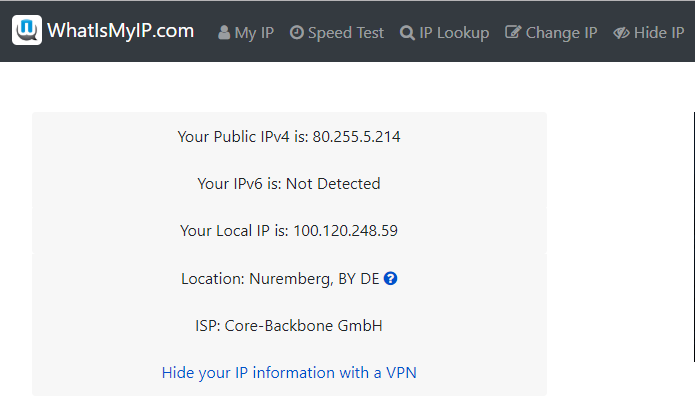Go to the Speed Test menu item
The image size is (695, 415).
(346, 33)
